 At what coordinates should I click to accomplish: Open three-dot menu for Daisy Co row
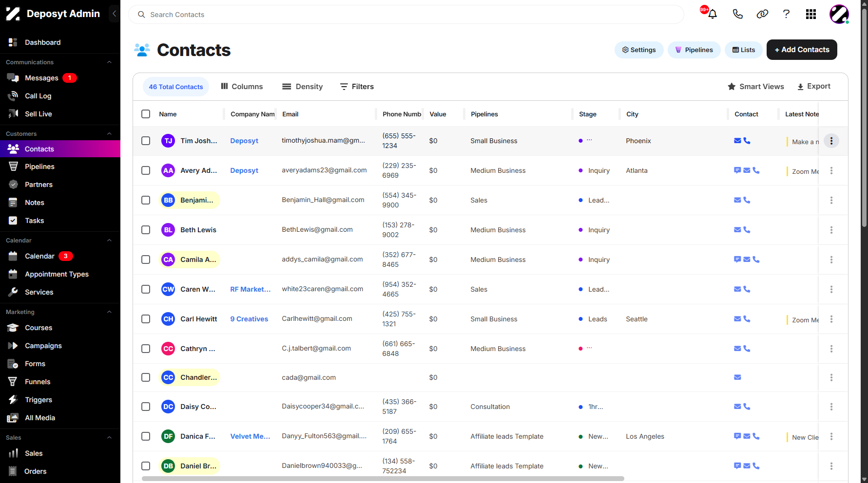tap(831, 407)
